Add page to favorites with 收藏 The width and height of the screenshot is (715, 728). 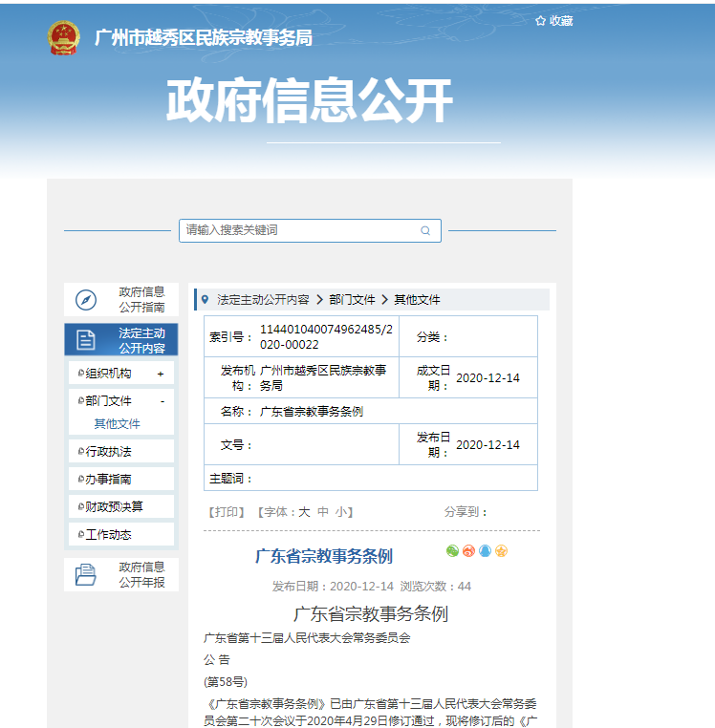[x=553, y=21]
